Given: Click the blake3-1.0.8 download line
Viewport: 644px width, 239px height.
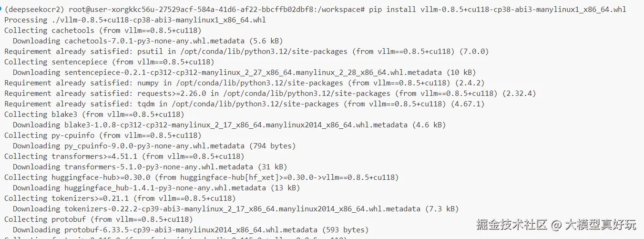Looking at the screenshot, I should (x=229, y=125).
